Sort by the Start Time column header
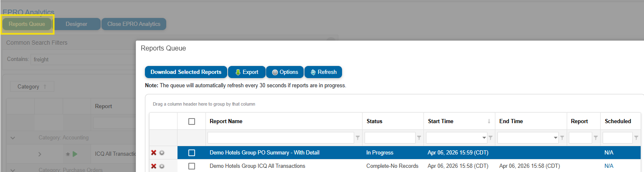This screenshot has width=644, height=172. (x=441, y=121)
